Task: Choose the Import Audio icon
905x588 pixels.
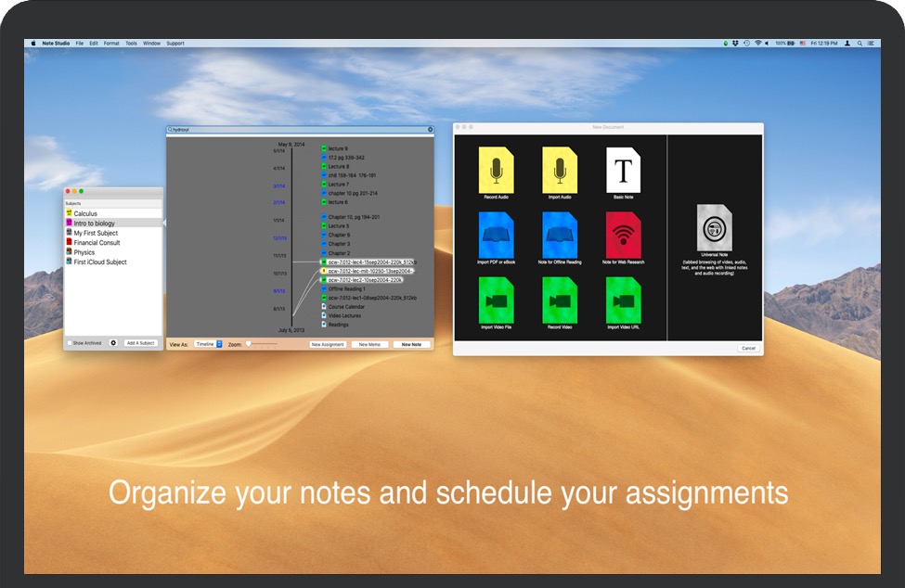Action: coord(560,171)
